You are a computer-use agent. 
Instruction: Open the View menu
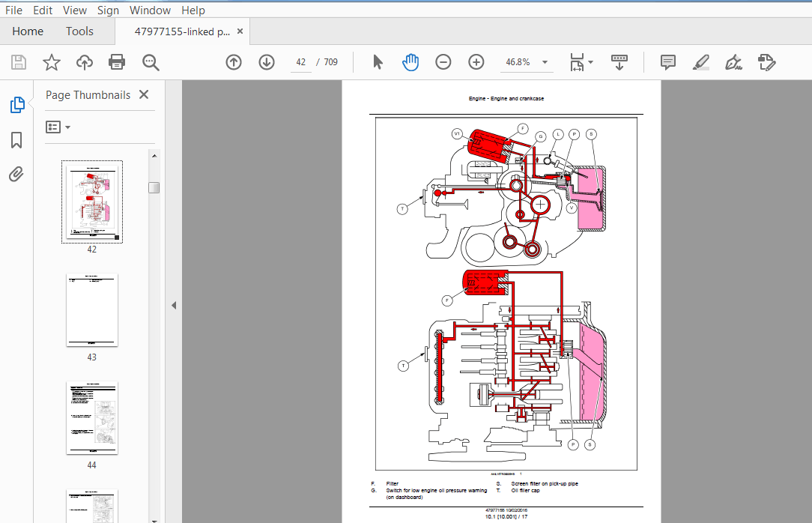point(74,10)
